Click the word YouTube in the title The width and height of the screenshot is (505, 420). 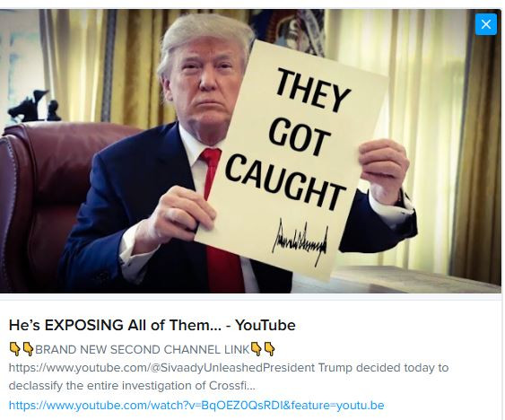[266, 325]
